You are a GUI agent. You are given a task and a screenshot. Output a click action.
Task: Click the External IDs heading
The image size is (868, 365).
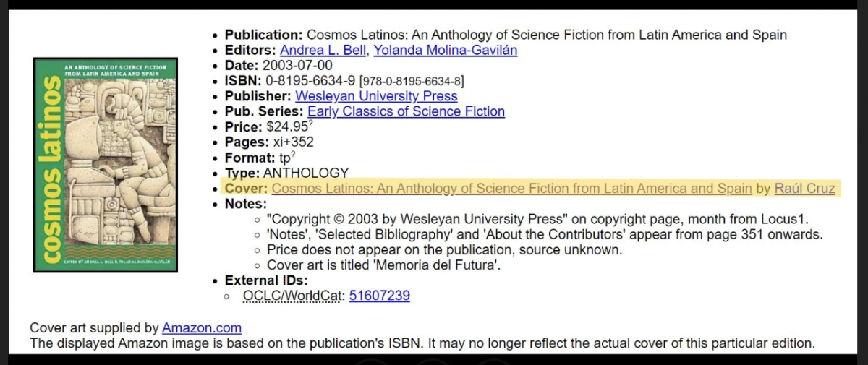266,280
